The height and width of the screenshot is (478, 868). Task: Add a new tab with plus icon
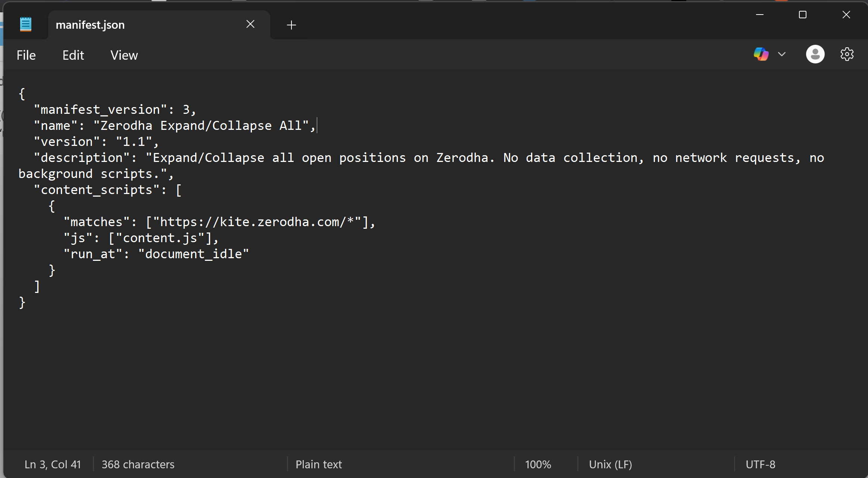(291, 25)
